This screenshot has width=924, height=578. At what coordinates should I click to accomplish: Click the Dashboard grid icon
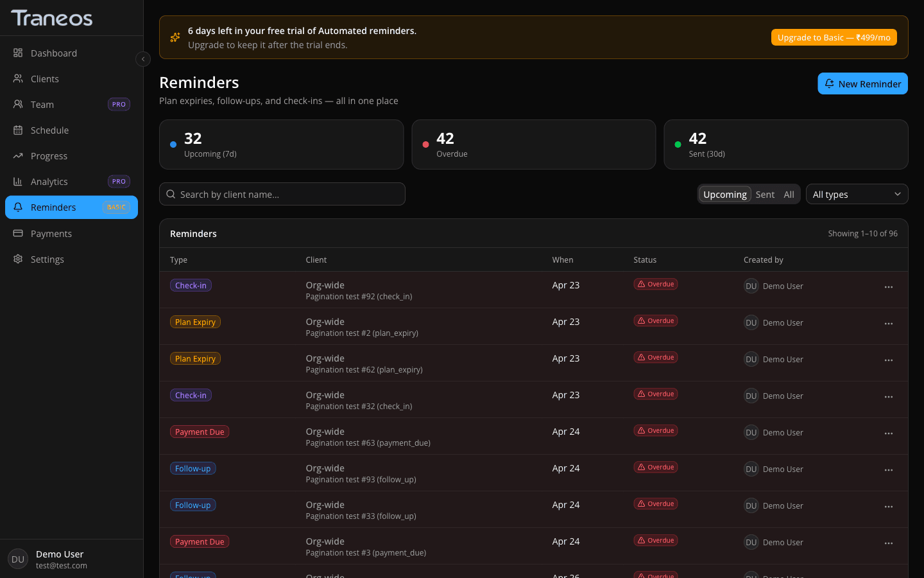coord(18,53)
